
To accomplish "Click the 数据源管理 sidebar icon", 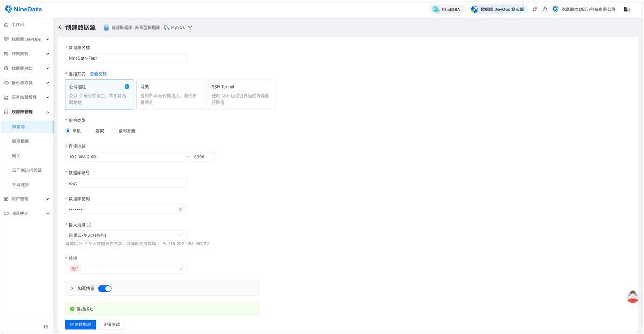I will pyautogui.click(x=6, y=112).
